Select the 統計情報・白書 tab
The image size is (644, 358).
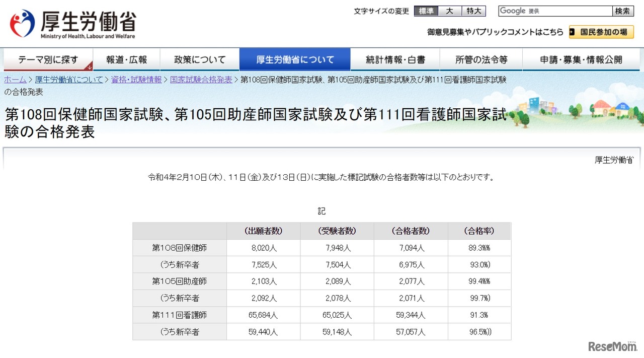coord(395,59)
